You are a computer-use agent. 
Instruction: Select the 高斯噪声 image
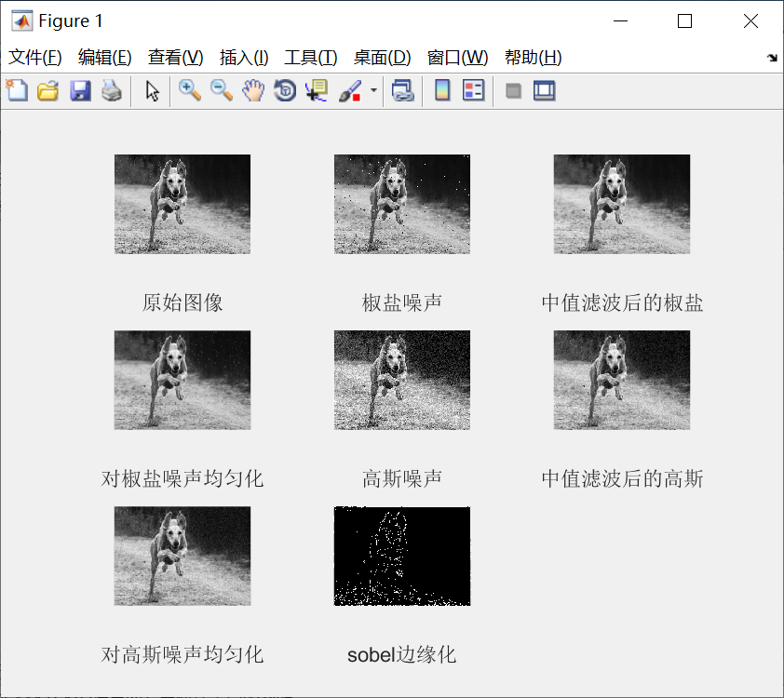tap(402, 381)
